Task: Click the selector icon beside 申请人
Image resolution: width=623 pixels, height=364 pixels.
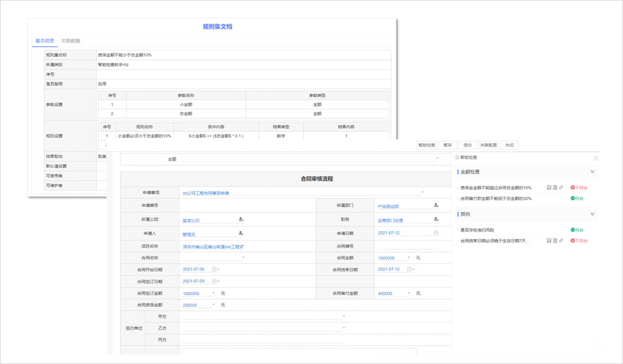Action: click(x=241, y=234)
